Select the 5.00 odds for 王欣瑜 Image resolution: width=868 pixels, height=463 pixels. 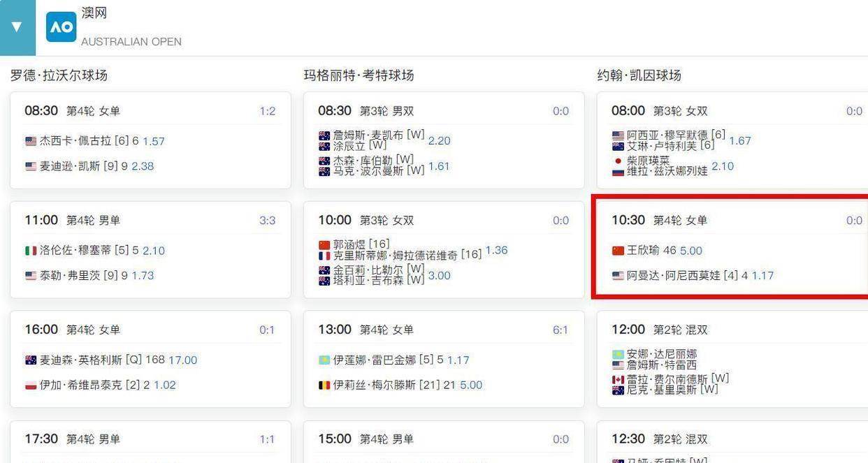click(x=691, y=251)
